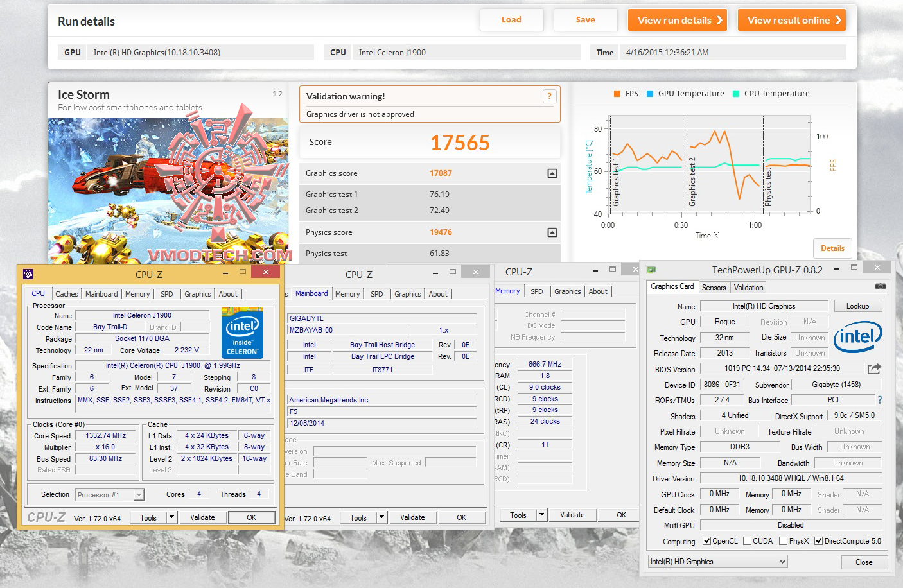The image size is (903, 588).
Task: Click the Ice Storm benchmark preview image
Action: click(168, 191)
